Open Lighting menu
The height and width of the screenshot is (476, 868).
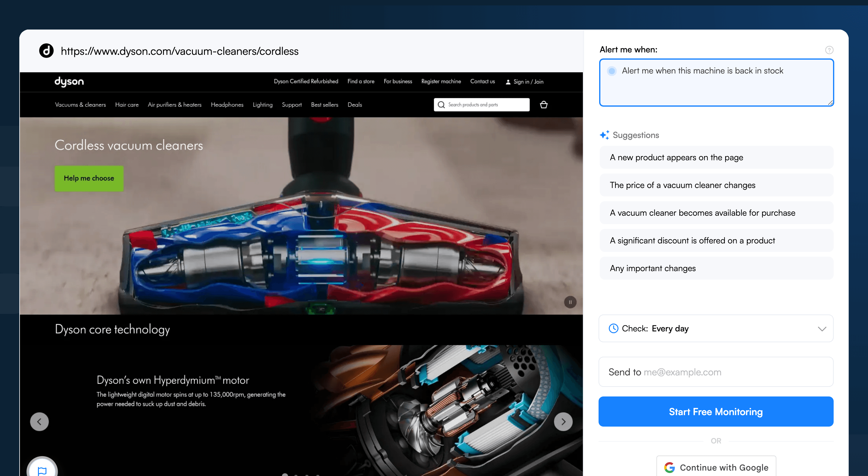pos(263,105)
